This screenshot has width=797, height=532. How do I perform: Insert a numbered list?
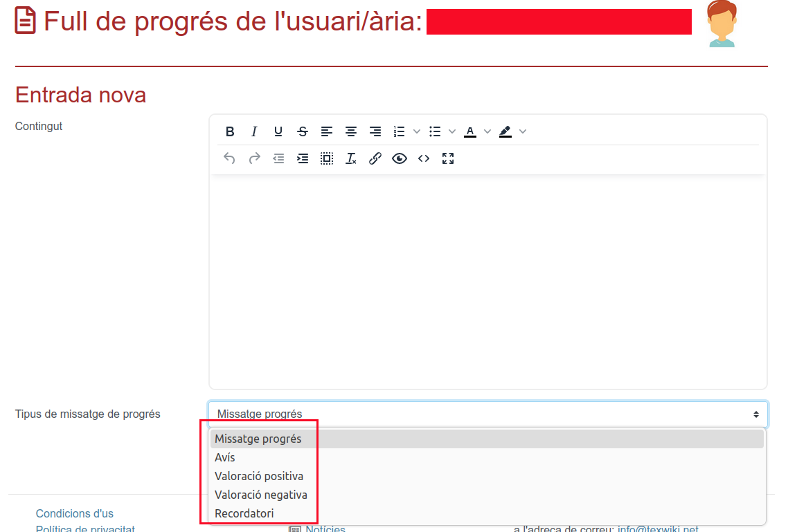[x=399, y=131]
